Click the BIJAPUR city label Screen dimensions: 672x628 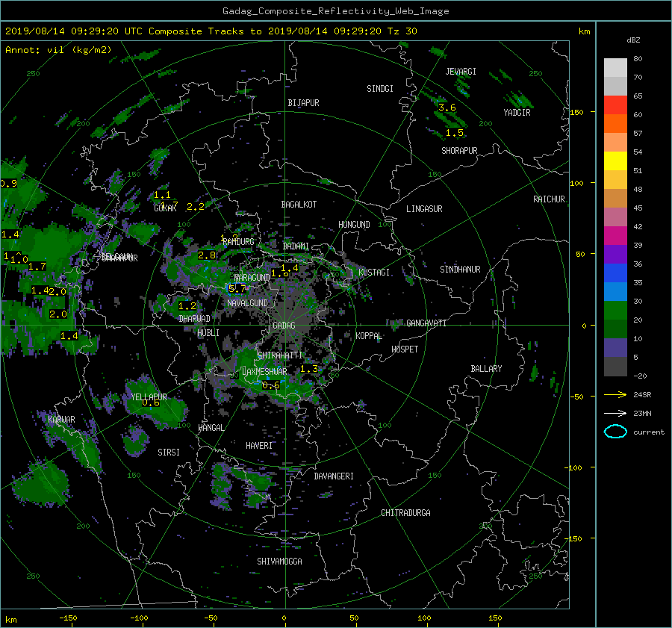[303, 103]
